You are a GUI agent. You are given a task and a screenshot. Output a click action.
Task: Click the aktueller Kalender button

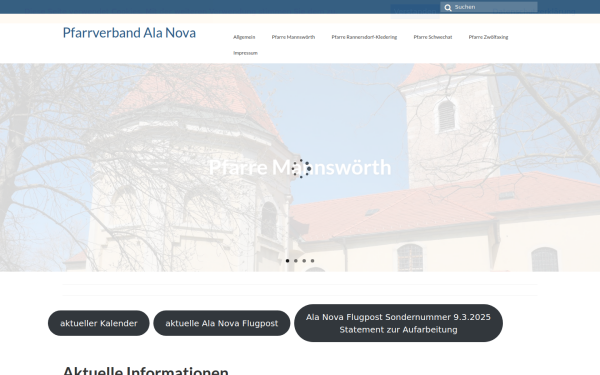pos(99,323)
